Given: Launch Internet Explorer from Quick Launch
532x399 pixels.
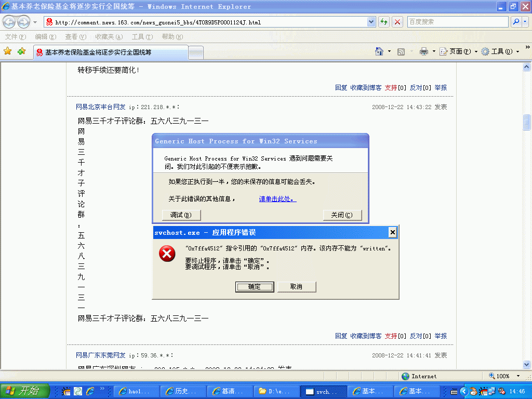Looking at the screenshot, I should (90, 391).
